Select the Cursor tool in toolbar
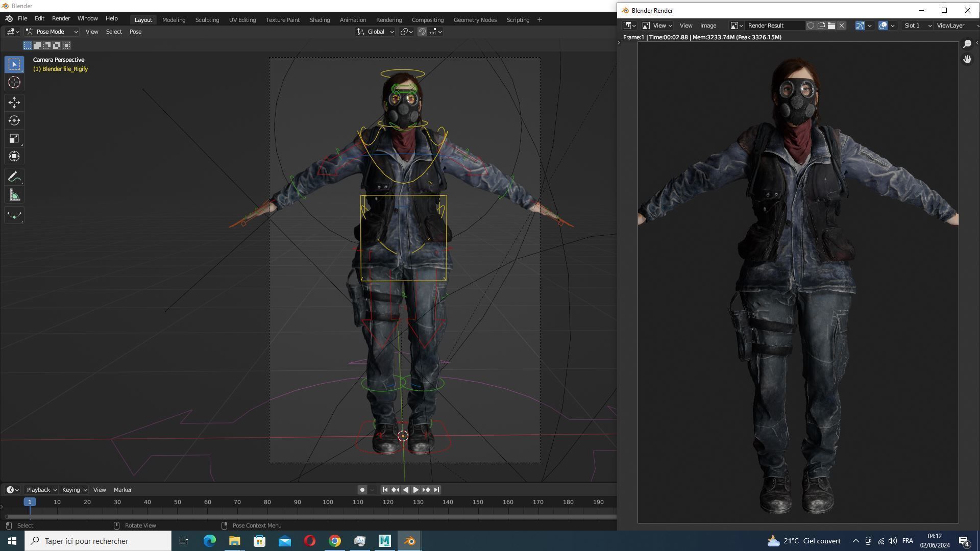Image resolution: width=980 pixels, height=551 pixels. point(14,82)
